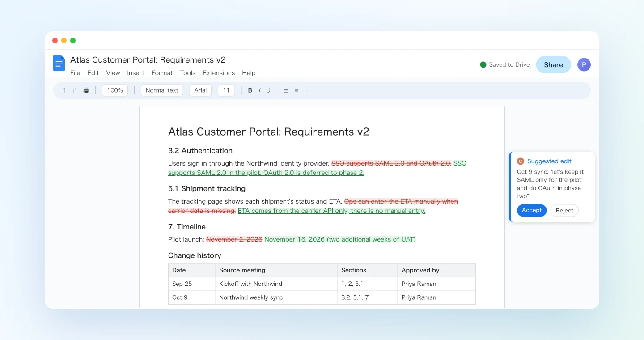
Task: Toggle underline formatting
Action: point(268,90)
